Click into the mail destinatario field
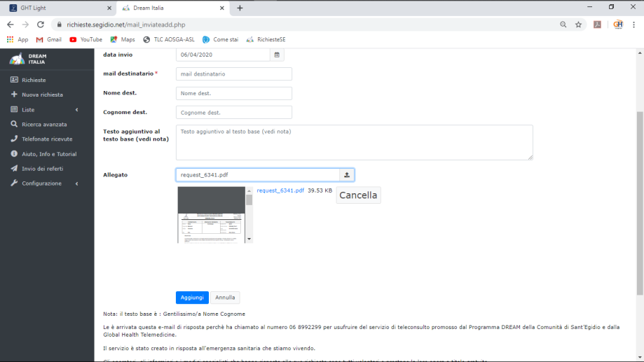The width and height of the screenshot is (644, 362). (233, 74)
